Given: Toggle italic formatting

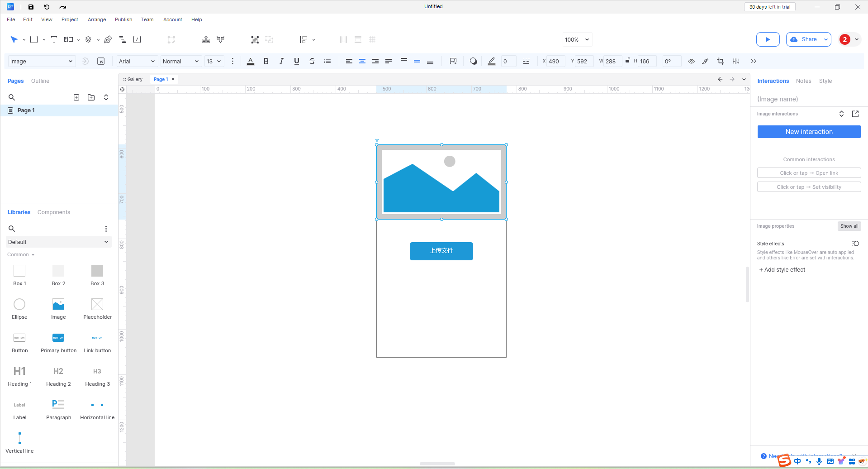Looking at the screenshot, I should coord(281,61).
